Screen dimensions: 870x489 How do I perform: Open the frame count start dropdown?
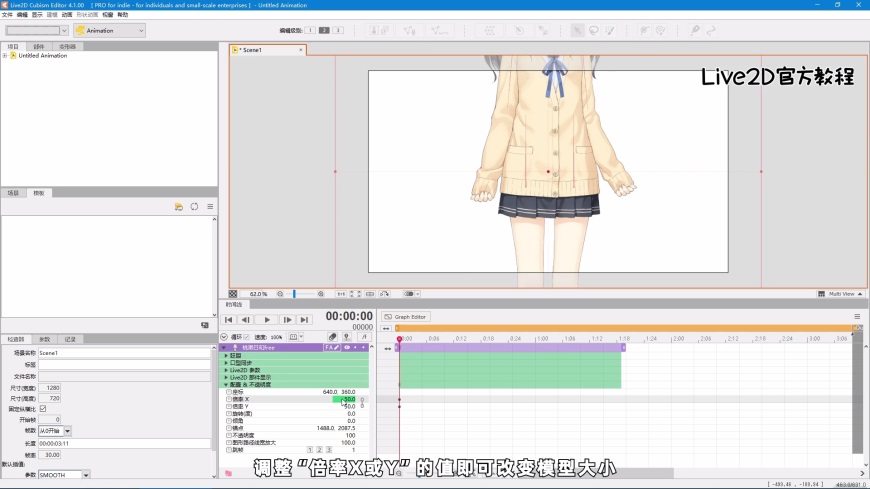[68, 431]
